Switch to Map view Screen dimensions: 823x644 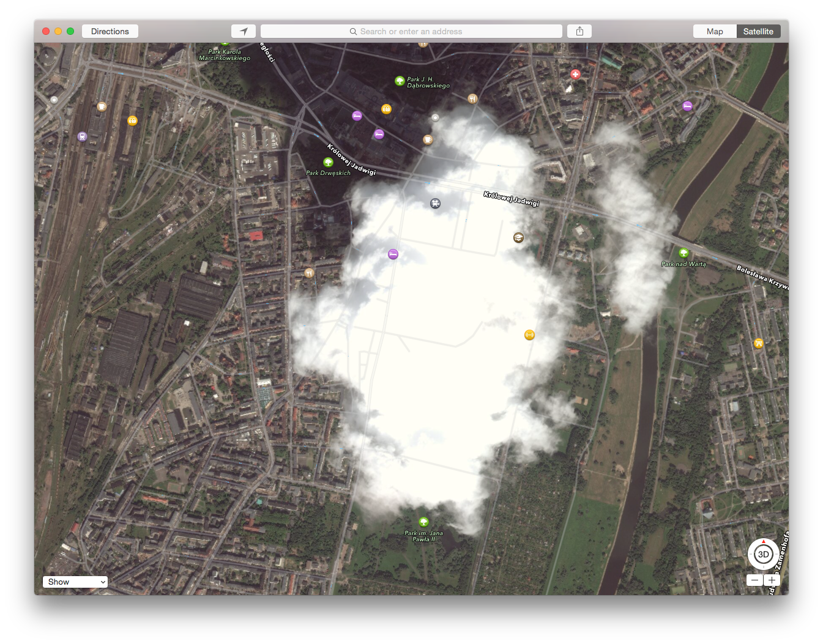tap(715, 31)
